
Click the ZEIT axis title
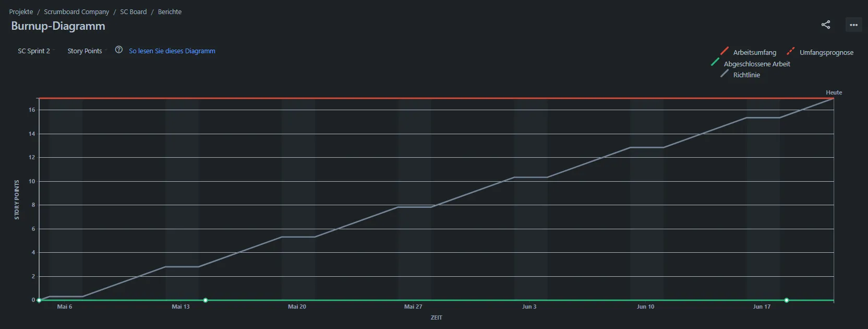(x=437, y=318)
